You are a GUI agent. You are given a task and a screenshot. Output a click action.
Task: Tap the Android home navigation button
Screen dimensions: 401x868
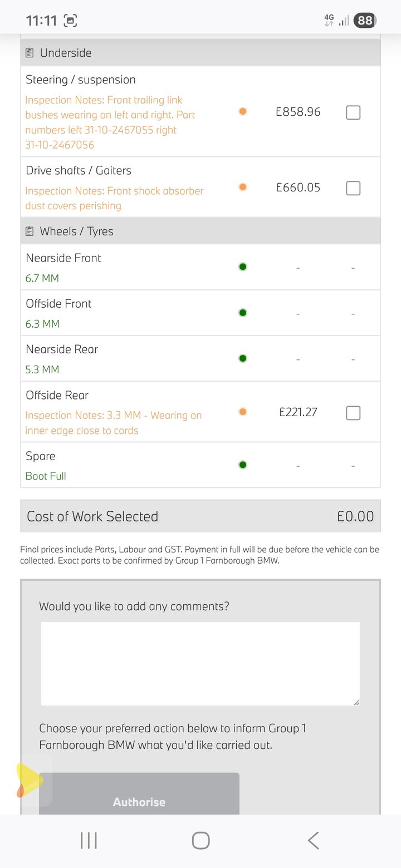coord(200,840)
